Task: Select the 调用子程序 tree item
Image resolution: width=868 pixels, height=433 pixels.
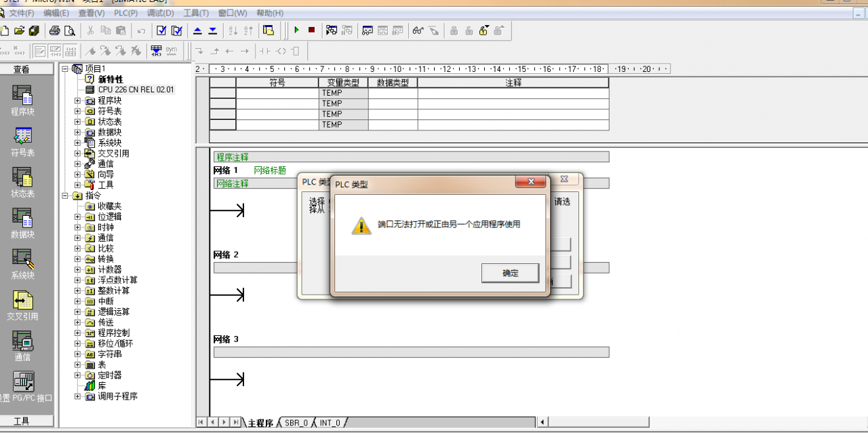Action: pos(117,396)
